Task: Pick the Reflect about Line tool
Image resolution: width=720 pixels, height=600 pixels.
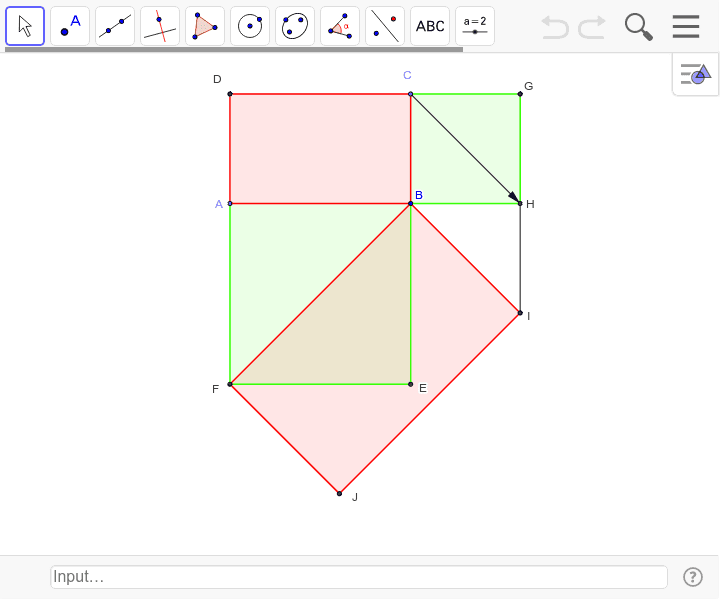Action: [385, 26]
